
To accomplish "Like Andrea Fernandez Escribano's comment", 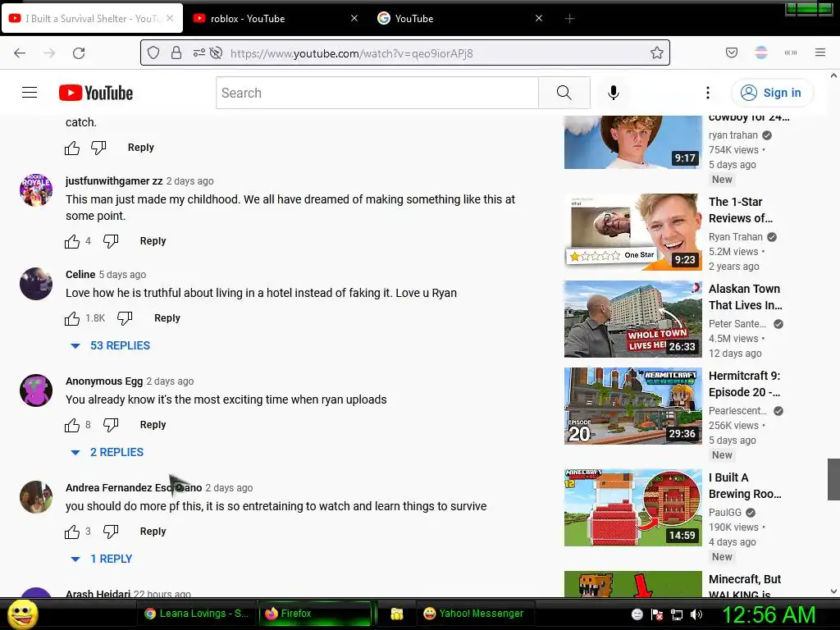I will (x=72, y=532).
